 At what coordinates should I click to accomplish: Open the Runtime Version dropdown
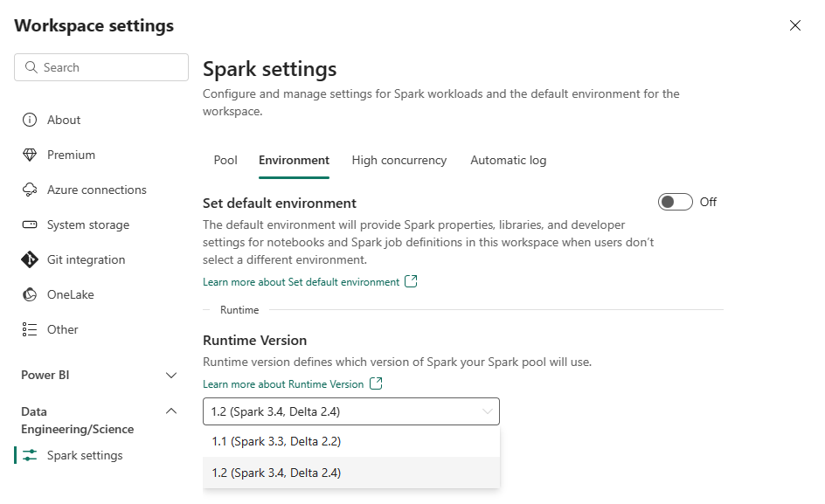(350, 411)
